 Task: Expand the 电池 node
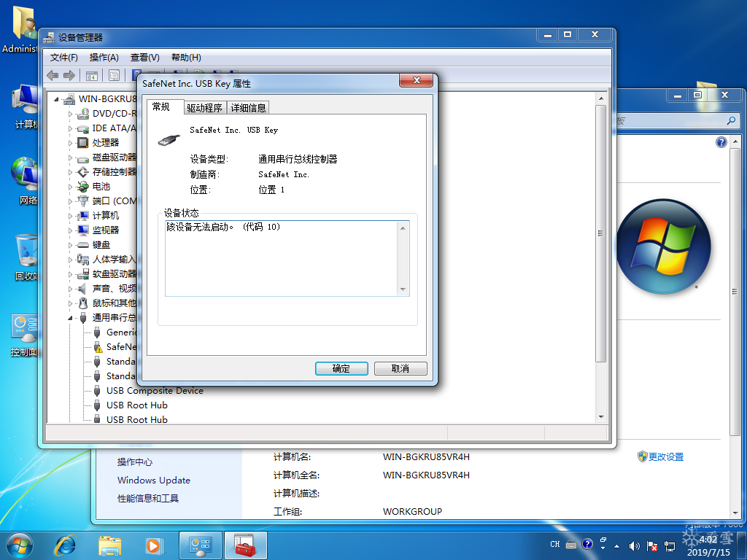point(71,187)
